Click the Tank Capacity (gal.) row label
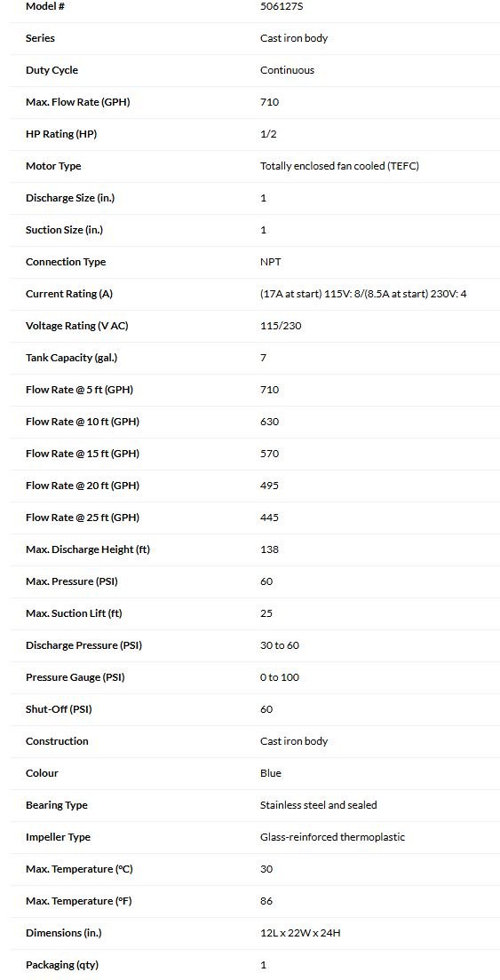The width and height of the screenshot is (500, 980). (x=71, y=358)
